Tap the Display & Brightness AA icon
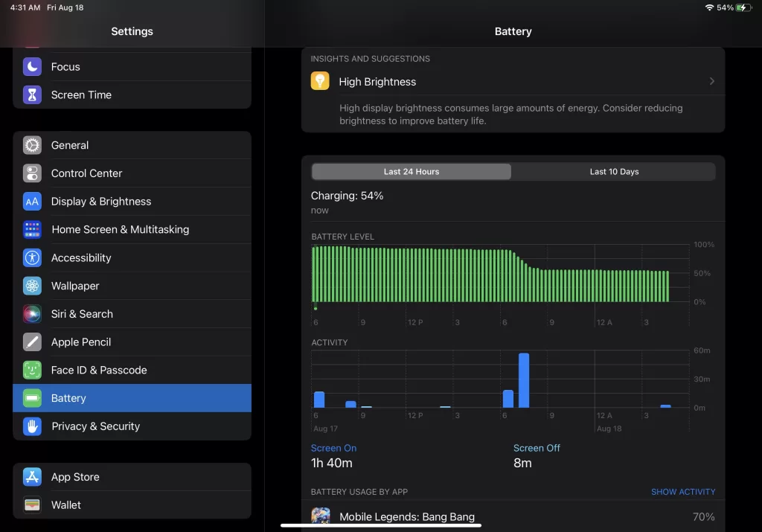The height and width of the screenshot is (532, 762). (x=32, y=202)
